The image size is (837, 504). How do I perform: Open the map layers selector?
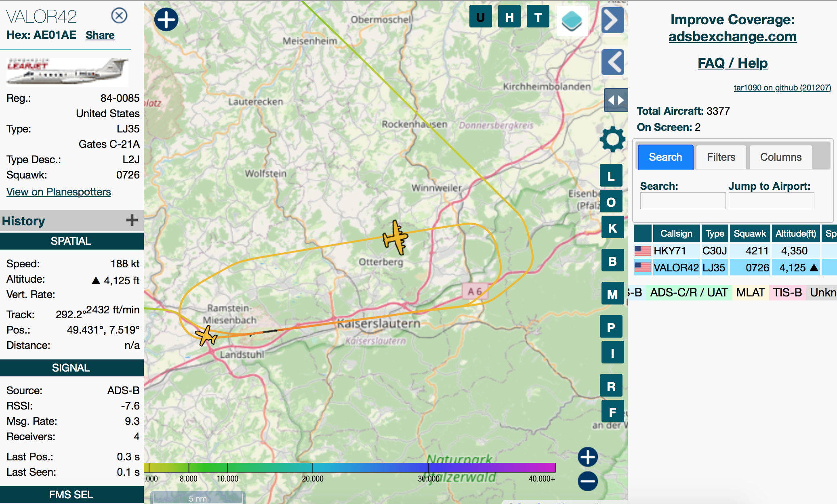click(572, 21)
